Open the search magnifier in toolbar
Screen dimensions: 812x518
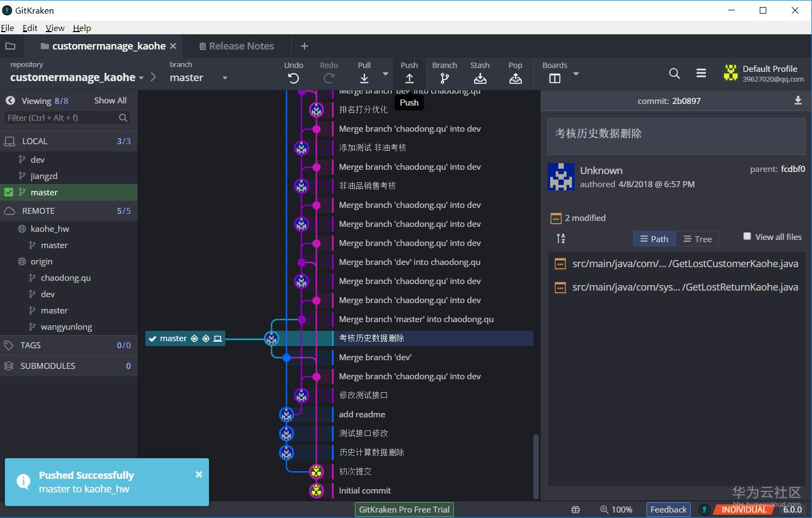click(674, 73)
